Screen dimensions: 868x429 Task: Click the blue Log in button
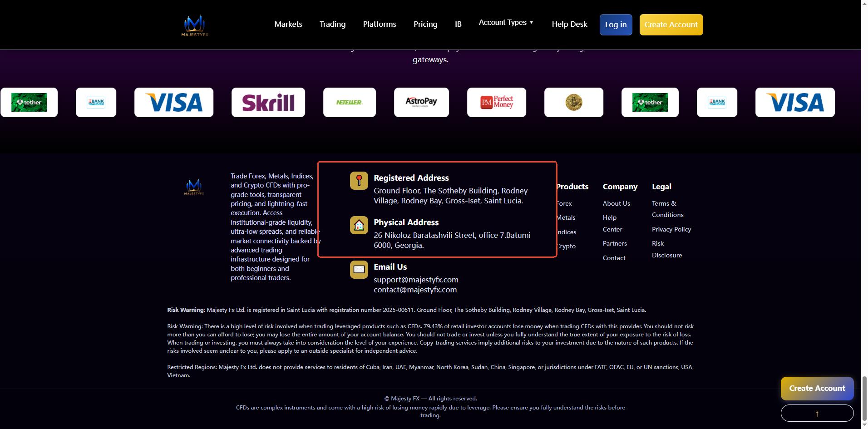616,25
